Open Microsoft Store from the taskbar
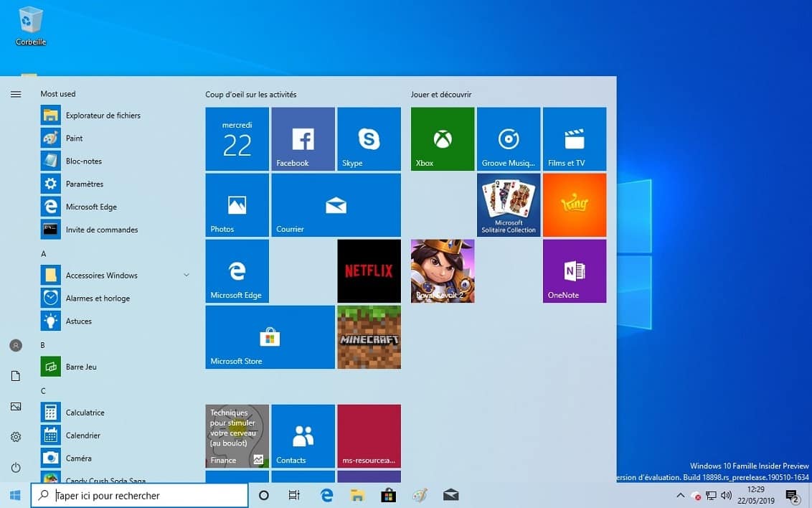Image resolution: width=812 pixels, height=508 pixels. pyautogui.click(x=388, y=496)
